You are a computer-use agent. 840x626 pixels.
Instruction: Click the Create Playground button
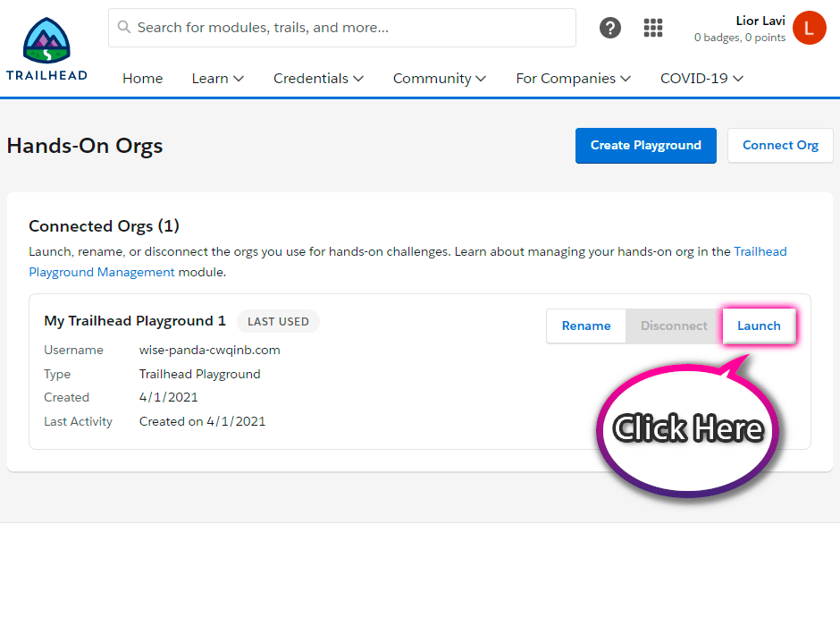coord(645,145)
